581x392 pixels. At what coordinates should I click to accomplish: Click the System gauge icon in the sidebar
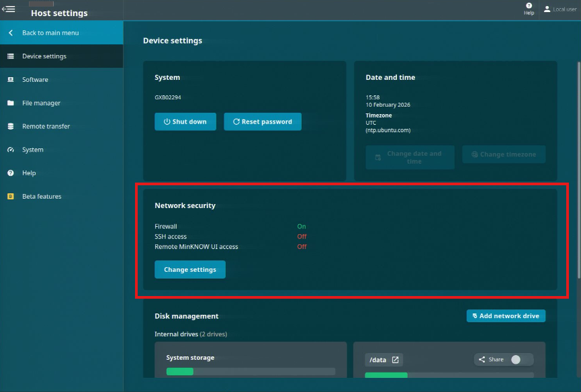9,149
